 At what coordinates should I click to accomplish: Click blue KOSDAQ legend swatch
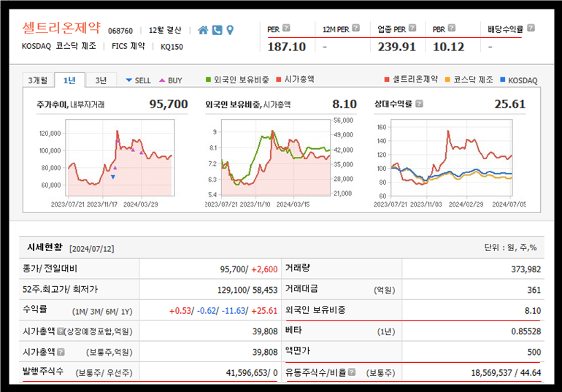[x=502, y=80]
